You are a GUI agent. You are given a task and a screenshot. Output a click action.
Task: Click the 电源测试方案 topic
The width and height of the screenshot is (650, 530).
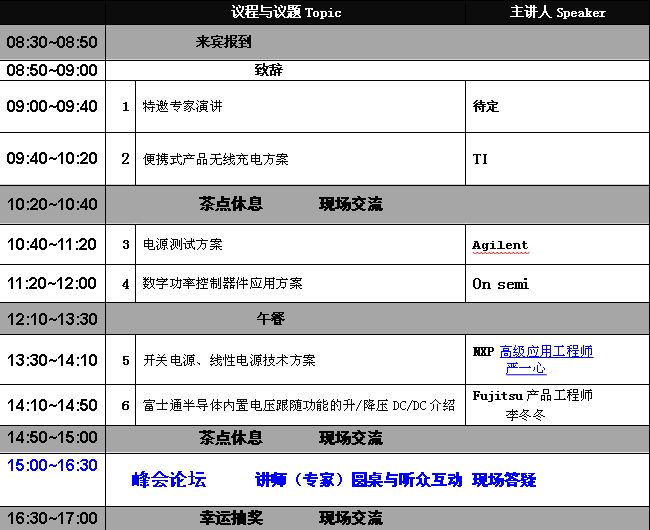tap(183, 245)
